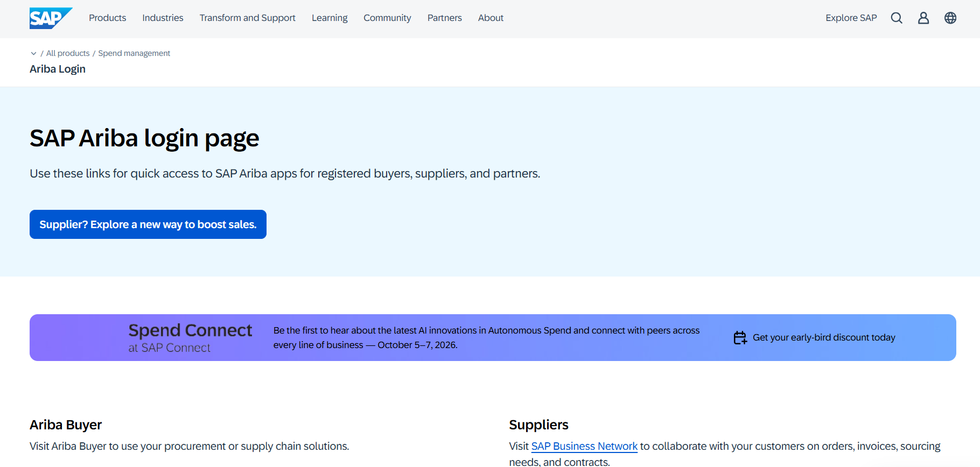980x467 pixels.
Task: Open the globe country selector icon
Action: coord(950,18)
